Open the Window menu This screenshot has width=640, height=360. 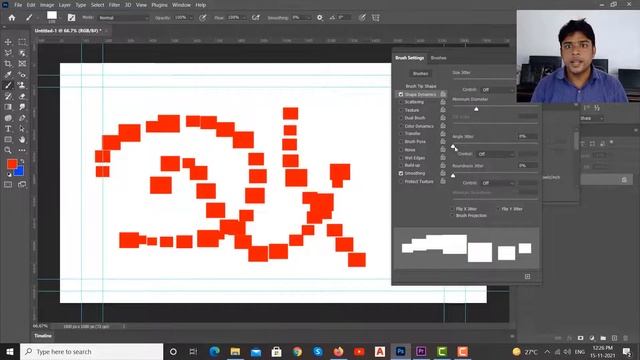181,5
